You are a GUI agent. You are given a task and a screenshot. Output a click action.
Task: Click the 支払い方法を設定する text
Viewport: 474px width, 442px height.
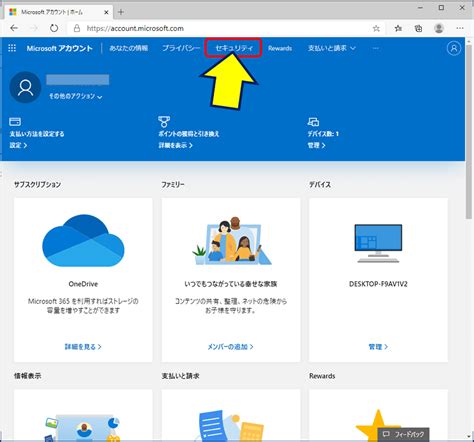point(37,134)
